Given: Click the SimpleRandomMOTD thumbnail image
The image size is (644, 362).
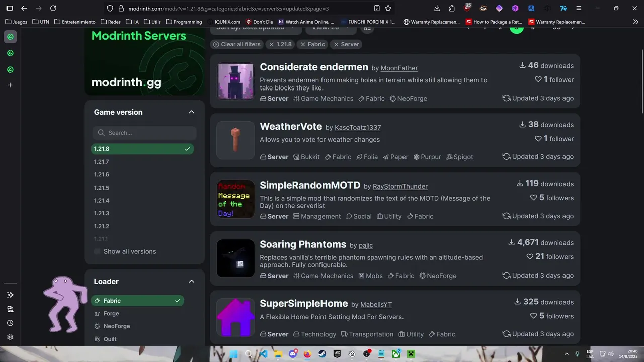Looking at the screenshot, I should tap(235, 199).
